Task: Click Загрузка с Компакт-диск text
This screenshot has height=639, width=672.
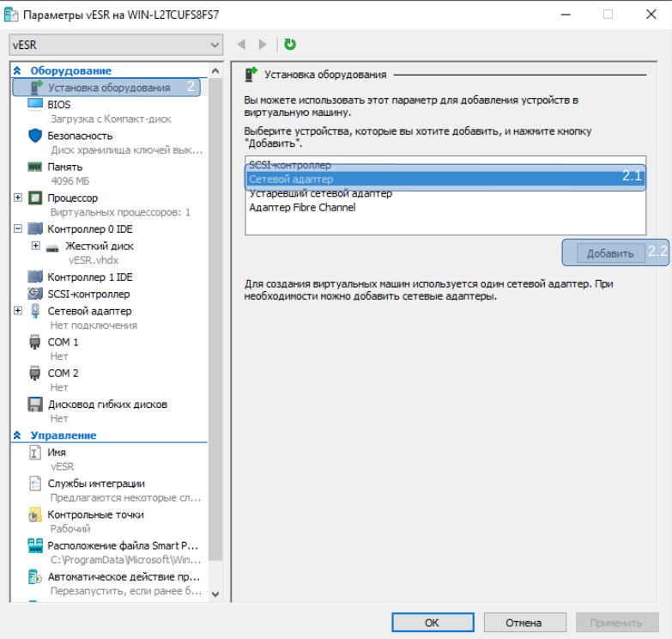Action: coord(111,119)
